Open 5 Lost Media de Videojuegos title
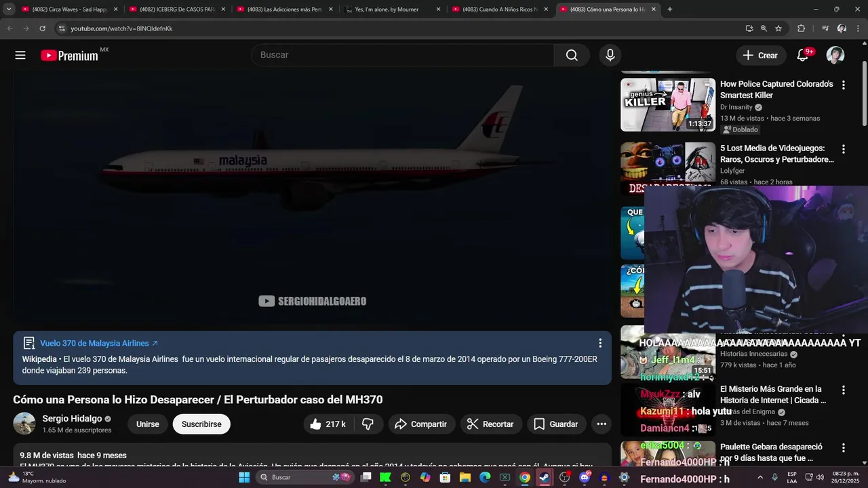The height and width of the screenshot is (488, 868). 777,154
